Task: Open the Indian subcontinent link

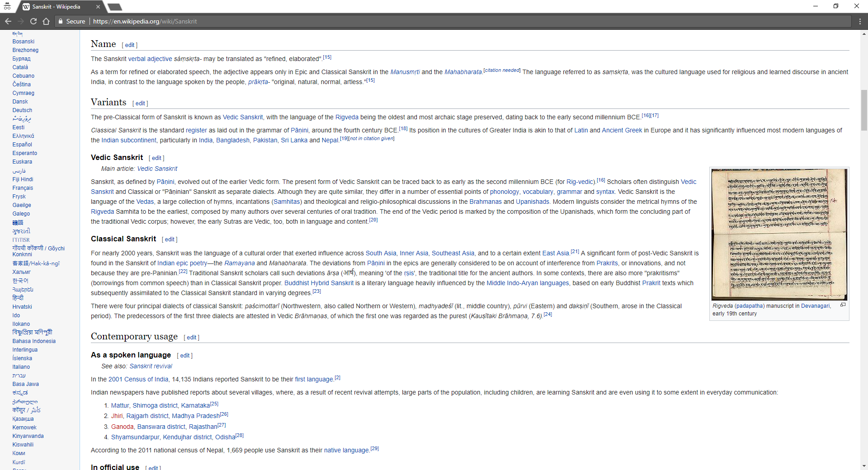Action: pyautogui.click(x=129, y=140)
